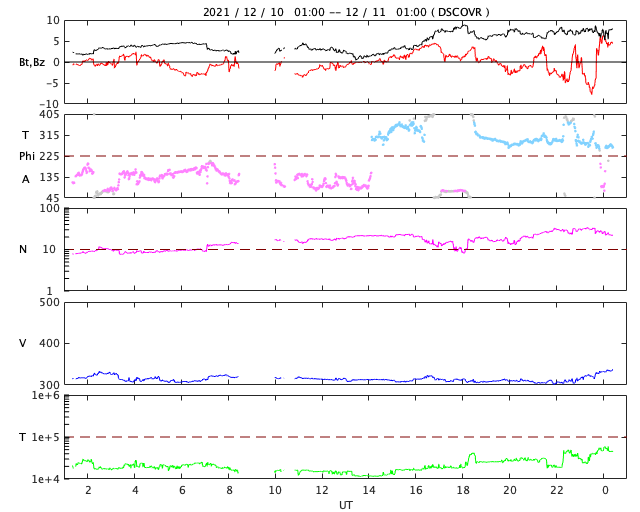The height and width of the screenshot is (512, 640).
Task: Select the 100 tick in density panel
Action: click(x=49, y=208)
